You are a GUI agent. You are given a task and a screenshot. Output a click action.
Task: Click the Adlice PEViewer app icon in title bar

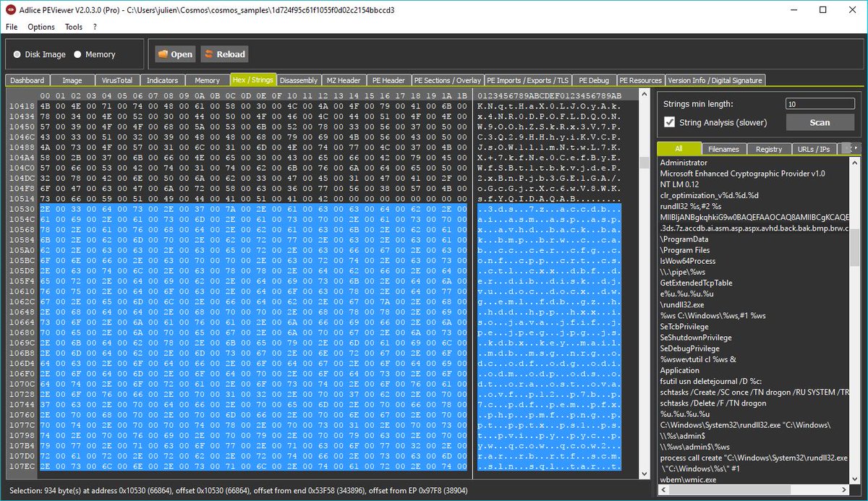point(9,10)
